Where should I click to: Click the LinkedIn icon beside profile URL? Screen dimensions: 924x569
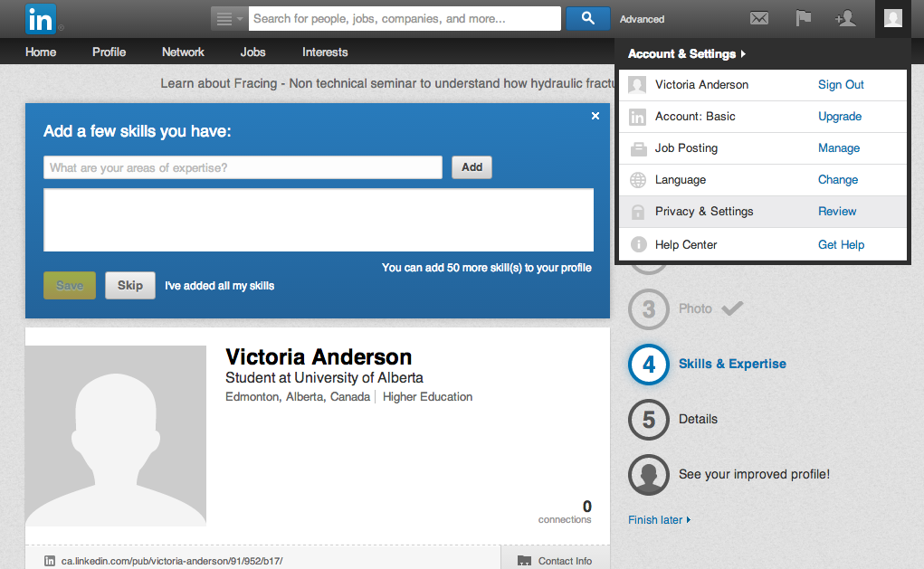50,562
